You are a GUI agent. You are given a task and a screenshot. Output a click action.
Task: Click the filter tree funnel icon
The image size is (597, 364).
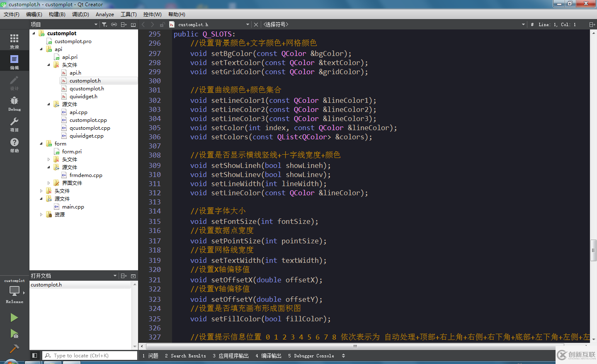[104, 24]
